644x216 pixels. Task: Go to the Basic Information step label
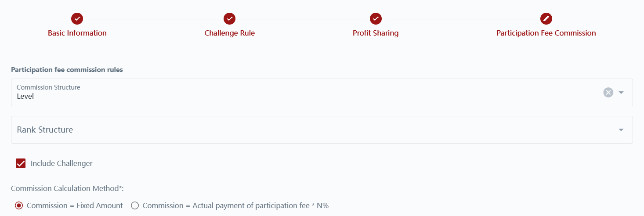click(77, 33)
